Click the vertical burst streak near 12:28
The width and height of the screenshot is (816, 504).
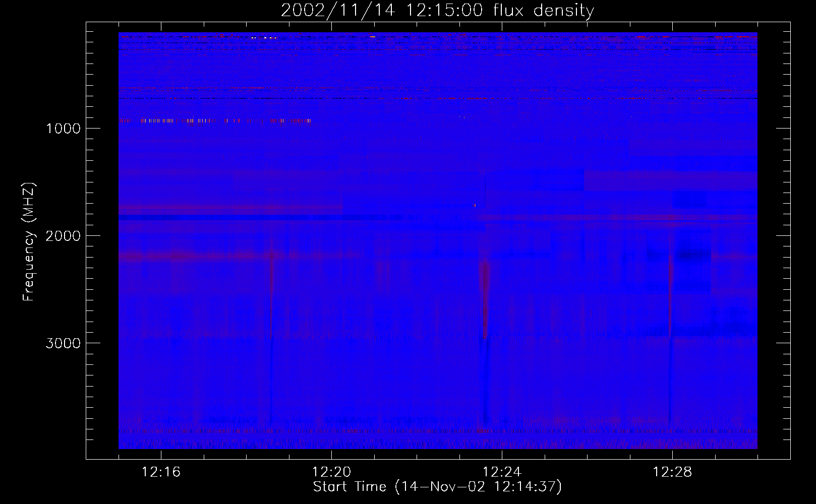click(x=670, y=297)
